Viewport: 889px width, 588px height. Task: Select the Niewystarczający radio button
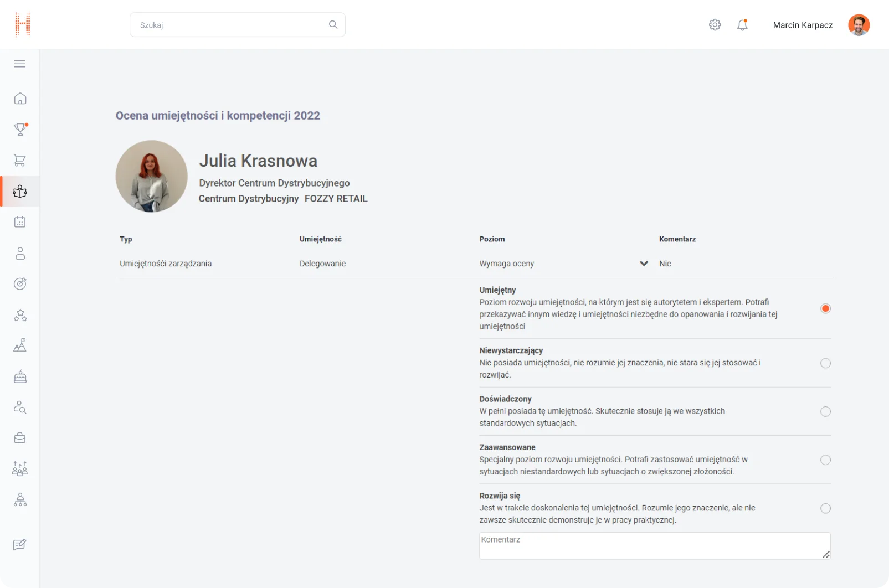(825, 363)
